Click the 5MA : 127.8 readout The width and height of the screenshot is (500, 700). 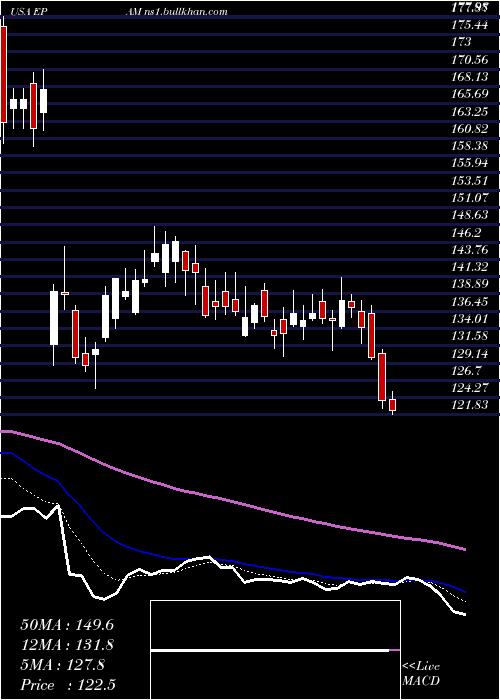coord(62,665)
